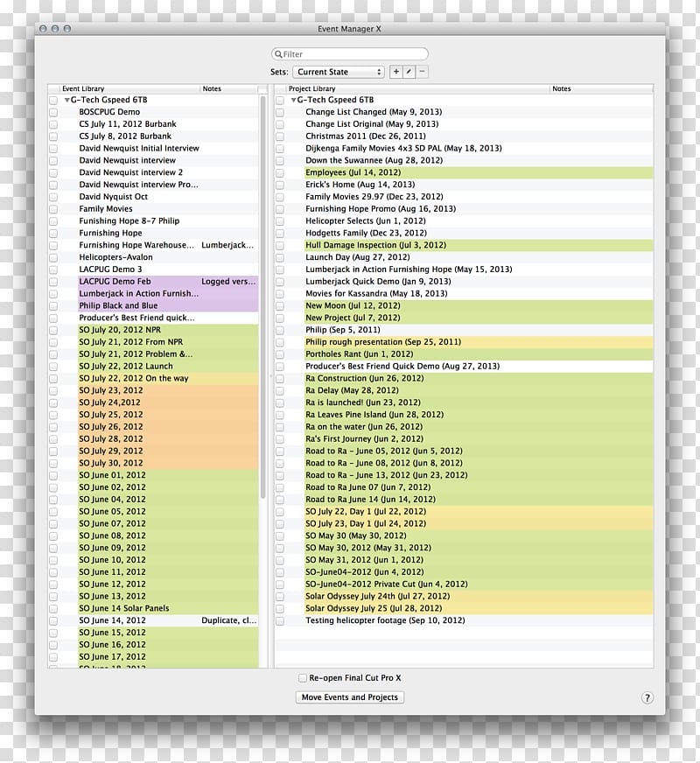Select the Christmas 2011 (Dec 26, 2011) project
Image resolution: width=700 pixels, height=763 pixels.
pos(366,136)
